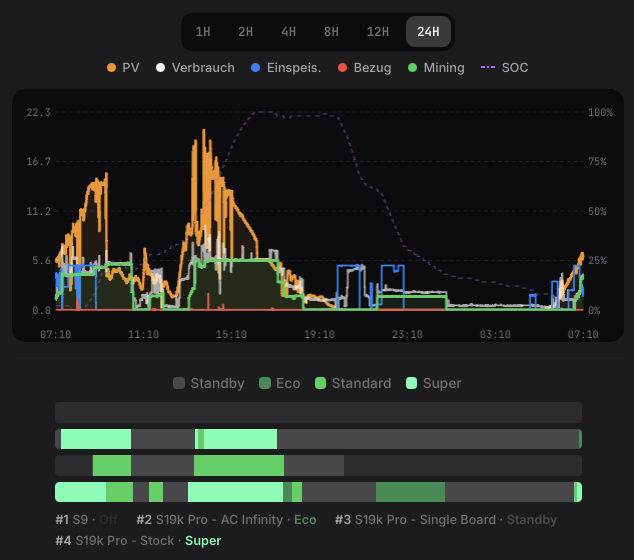Click the Eco status of miner #2
Image resolution: width=634 pixels, height=560 pixels.
click(305, 520)
